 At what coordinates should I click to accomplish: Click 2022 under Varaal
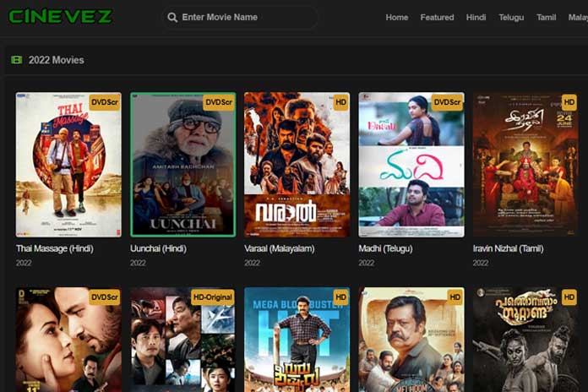[252, 263]
